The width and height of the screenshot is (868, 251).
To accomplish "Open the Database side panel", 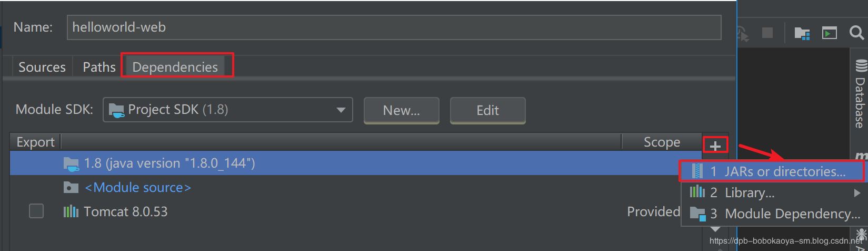I will point(860,95).
